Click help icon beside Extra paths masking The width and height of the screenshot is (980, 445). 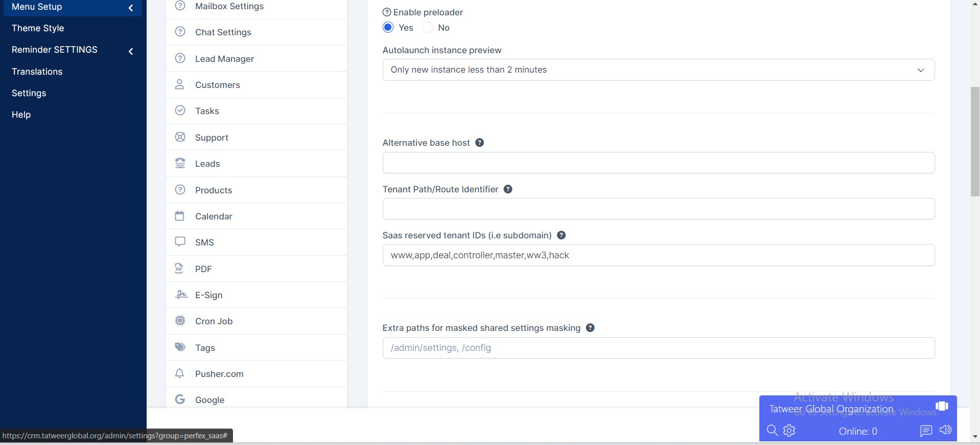[590, 328]
